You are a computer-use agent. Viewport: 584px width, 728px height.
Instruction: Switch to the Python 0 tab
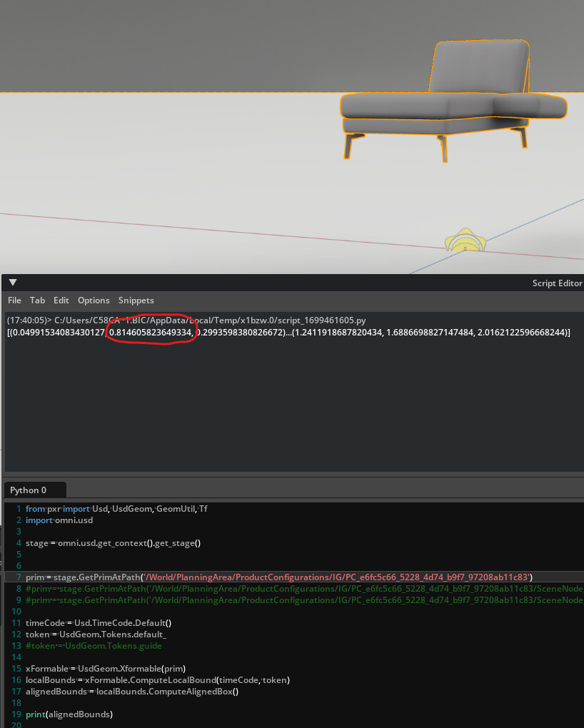(29, 490)
